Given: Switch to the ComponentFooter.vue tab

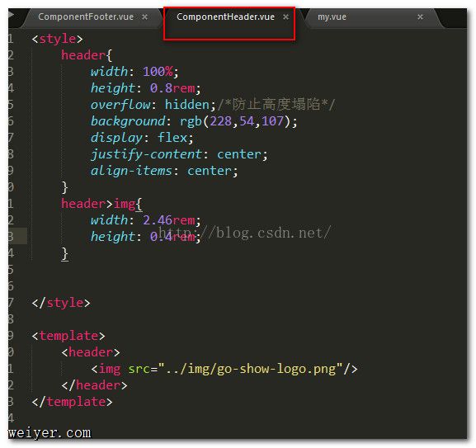Looking at the screenshot, I should pyautogui.click(x=86, y=17).
